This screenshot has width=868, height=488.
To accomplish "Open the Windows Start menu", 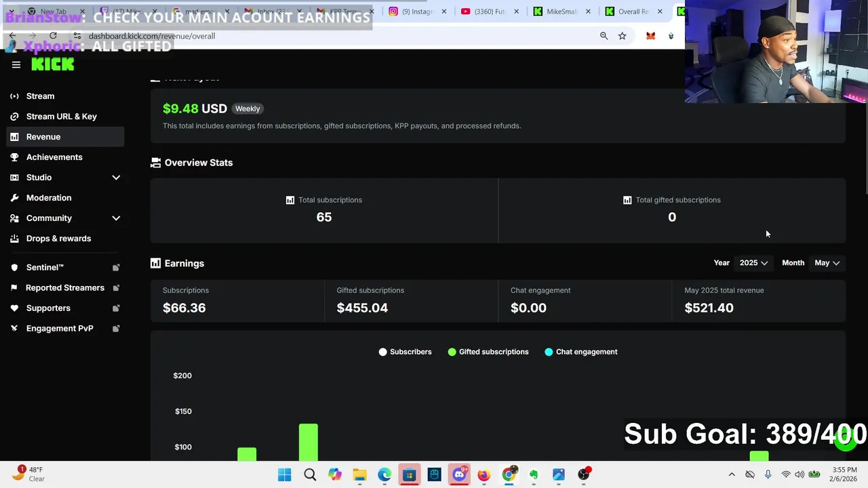I will (284, 474).
